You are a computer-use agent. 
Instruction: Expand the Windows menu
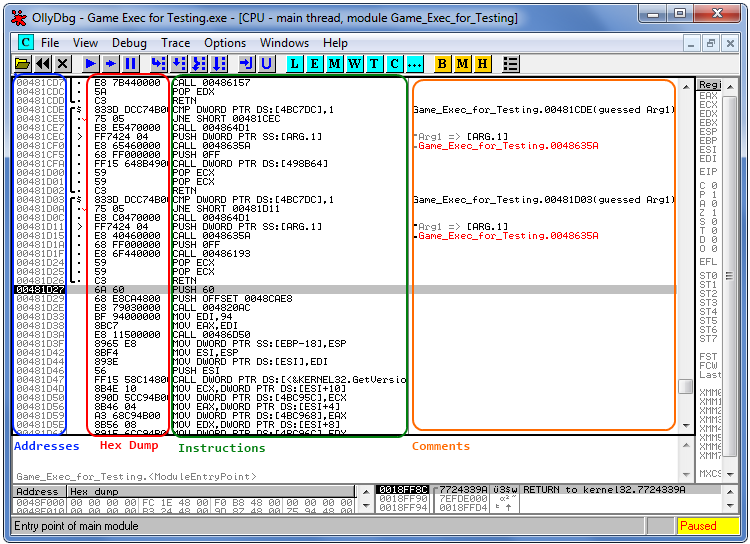pyautogui.click(x=284, y=43)
